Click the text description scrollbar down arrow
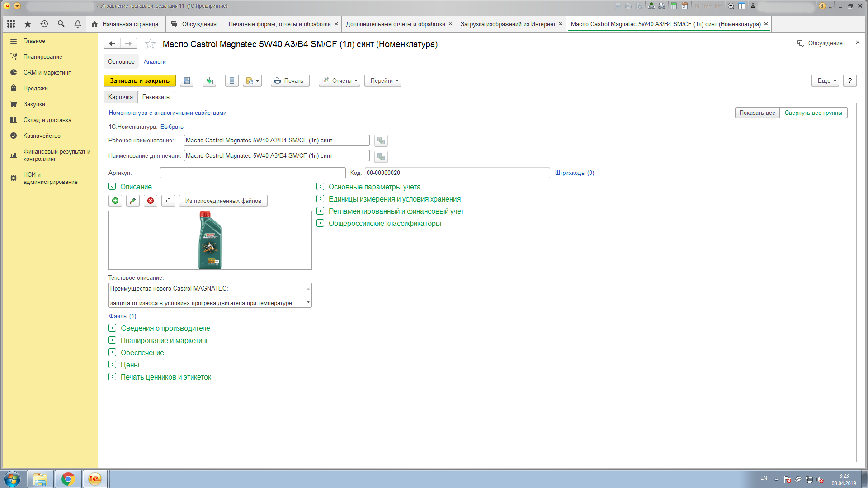The height and width of the screenshot is (488, 868). pos(308,302)
